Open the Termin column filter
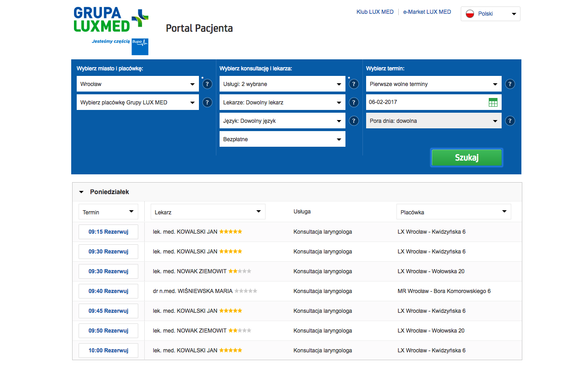Image resolution: width=588 pixels, height=368 pixels. click(108, 212)
